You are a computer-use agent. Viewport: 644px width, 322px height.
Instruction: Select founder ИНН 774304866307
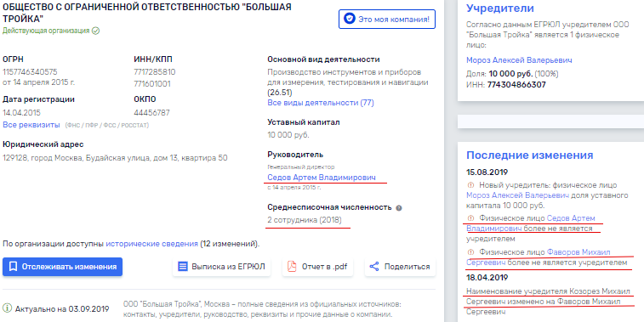516,85
